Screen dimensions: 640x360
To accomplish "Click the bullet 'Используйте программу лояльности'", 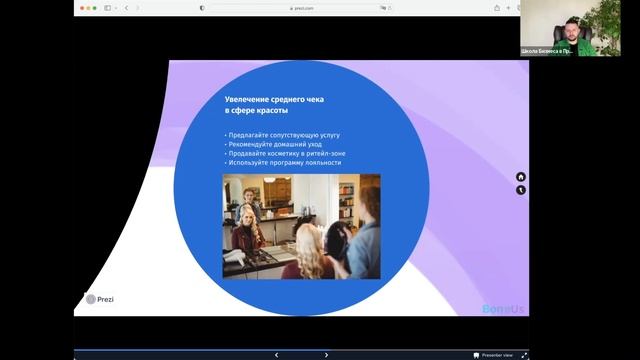I will coord(285,162).
